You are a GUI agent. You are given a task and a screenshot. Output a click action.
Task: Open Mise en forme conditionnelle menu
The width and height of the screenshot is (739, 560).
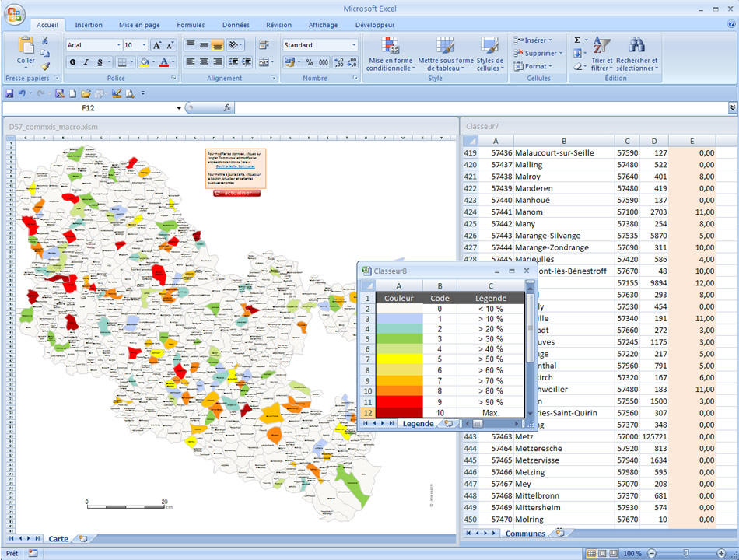(391, 54)
